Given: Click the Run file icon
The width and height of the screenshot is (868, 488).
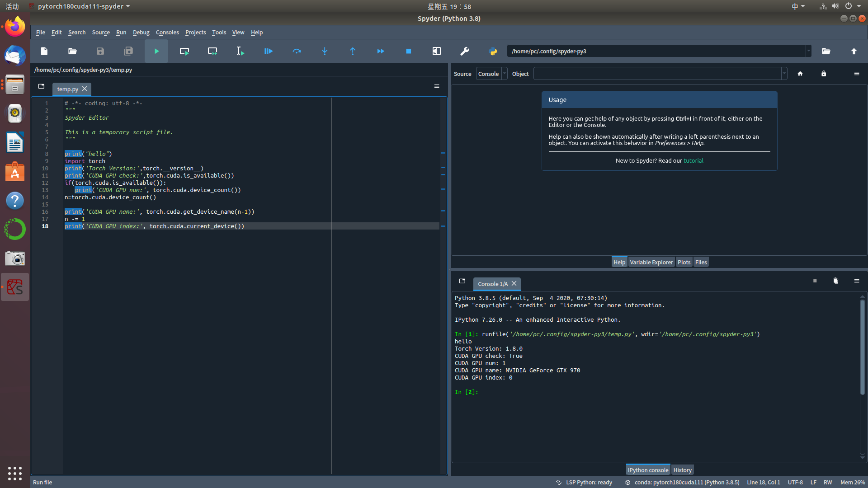Looking at the screenshot, I should [x=156, y=51].
